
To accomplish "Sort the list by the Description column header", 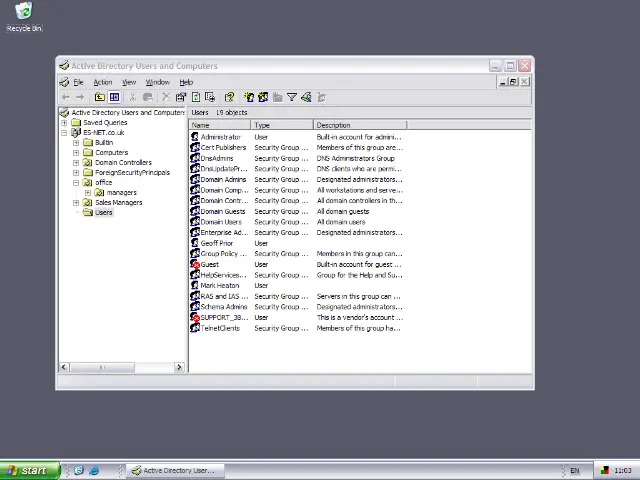I will tap(360, 125).
